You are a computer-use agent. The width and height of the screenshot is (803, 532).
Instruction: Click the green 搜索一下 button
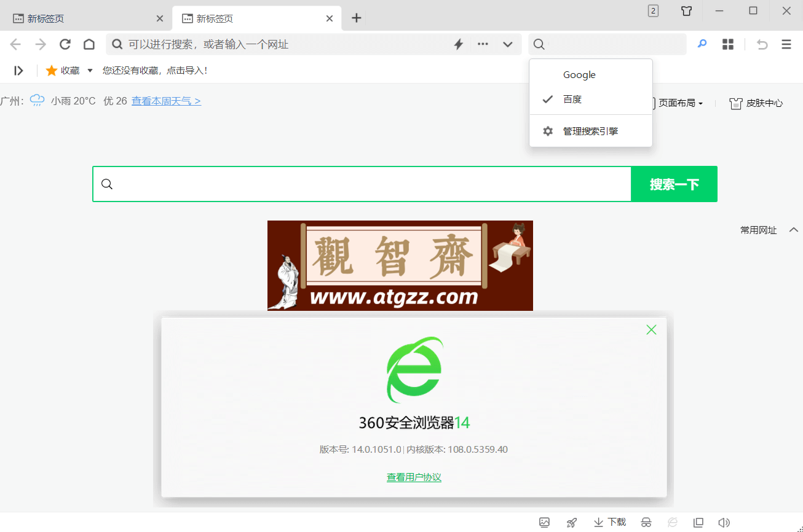(x=674, y=184)
